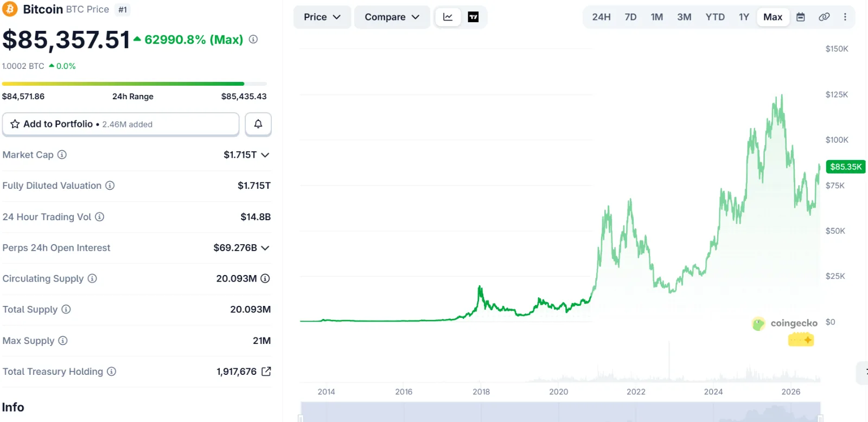
Task: Click the 24h Range progress bar
Action: (x=135, y=84)
